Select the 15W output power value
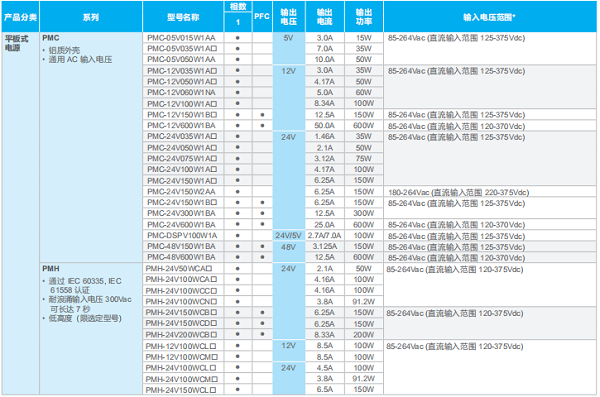 coord(364,38)
